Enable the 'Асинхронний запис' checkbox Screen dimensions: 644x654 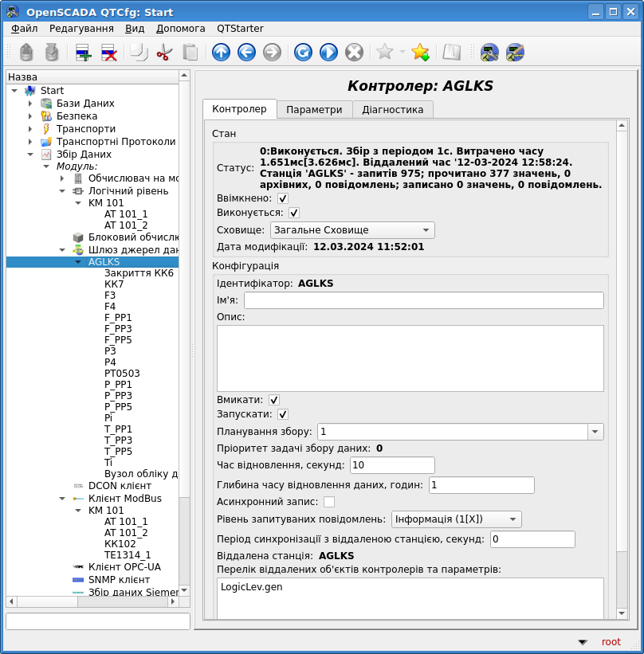pyautogui.click(x=329, y=502)
